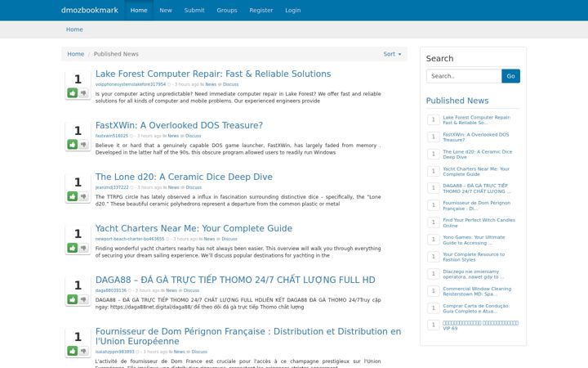This screenshot has width=588, height=368.
Task: Open sidebar link Comprar Carta de Condução
Action: tap(476, 308)
